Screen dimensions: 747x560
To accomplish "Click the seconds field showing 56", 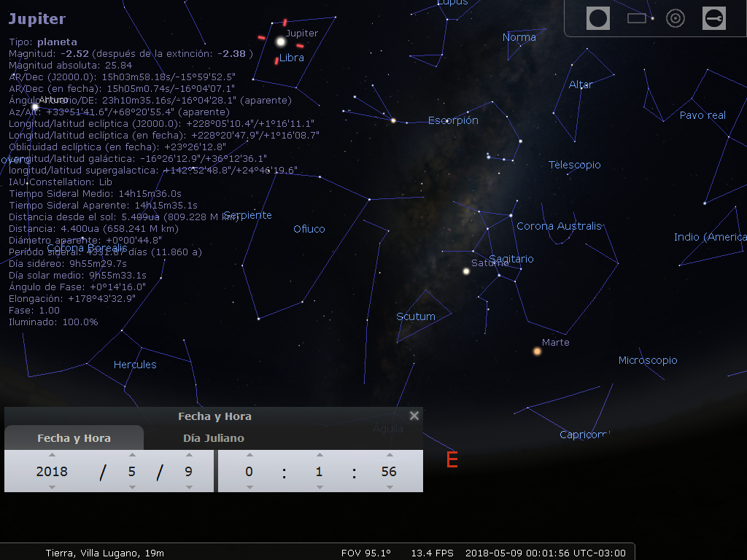I will [x=389, y=472].
